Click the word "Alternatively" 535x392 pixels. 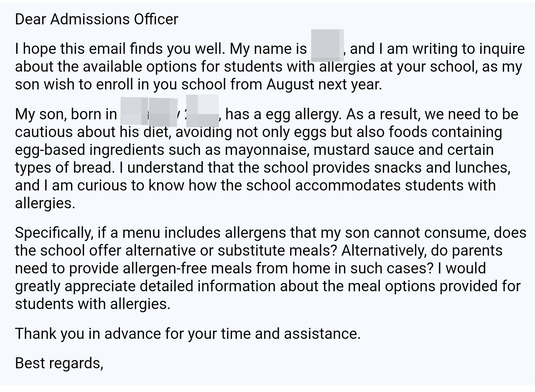tap(384, 250)
